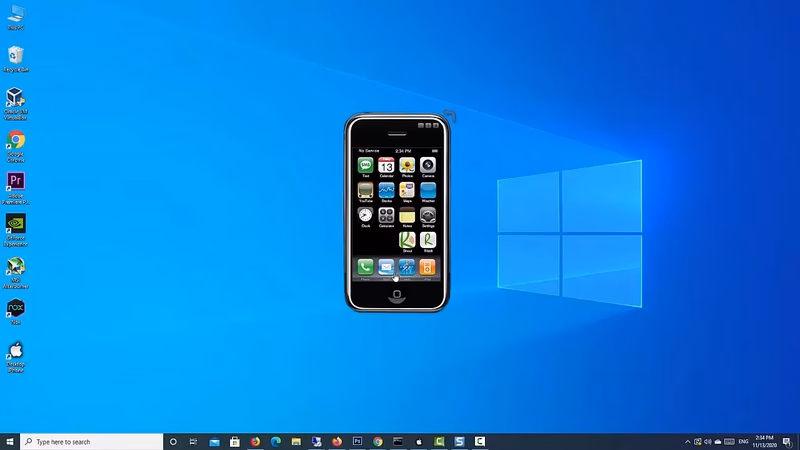This screenshot has height=450, width=800.
Task: Select the MSI Afterburner desktop shortcut
Action: pyautogui.click(x=16, y=273)
